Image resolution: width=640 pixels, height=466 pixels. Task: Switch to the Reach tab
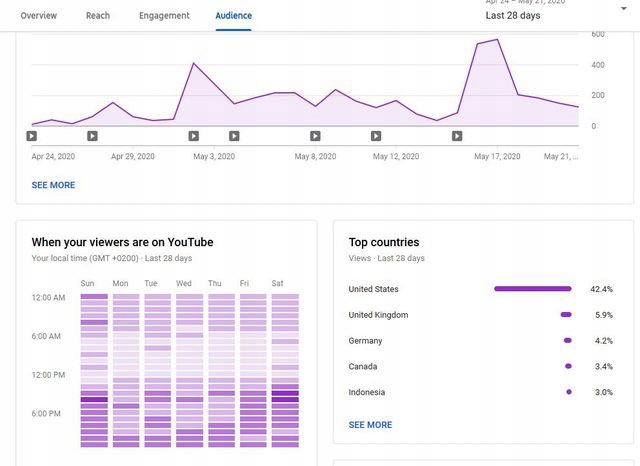(x=98, y=16)
